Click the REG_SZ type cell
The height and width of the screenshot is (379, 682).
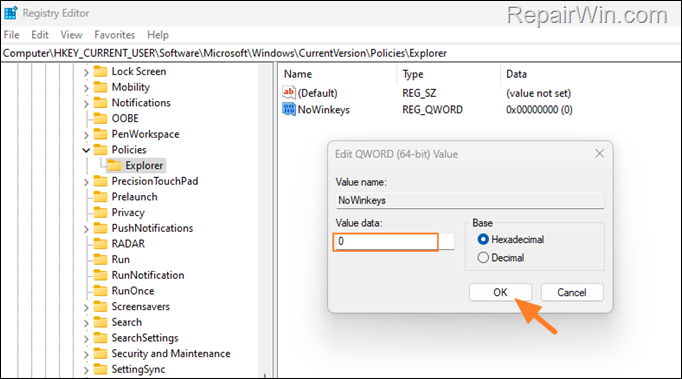(419, 93)
